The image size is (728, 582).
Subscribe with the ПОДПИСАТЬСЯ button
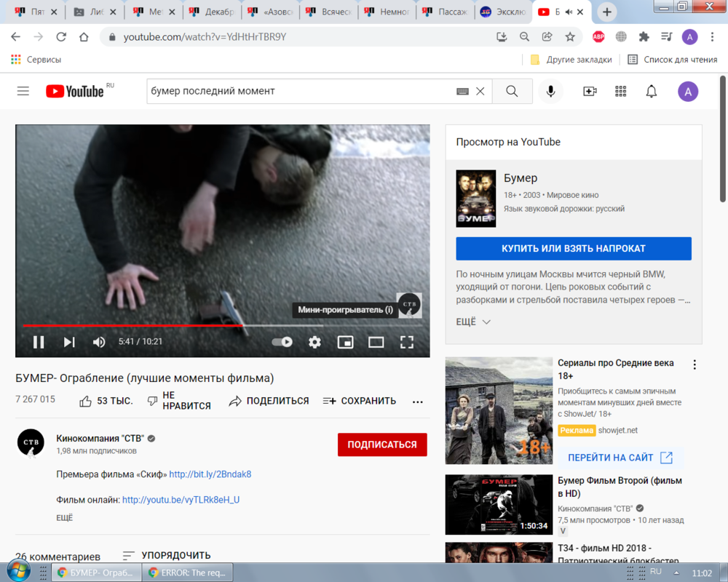(382, 445)
